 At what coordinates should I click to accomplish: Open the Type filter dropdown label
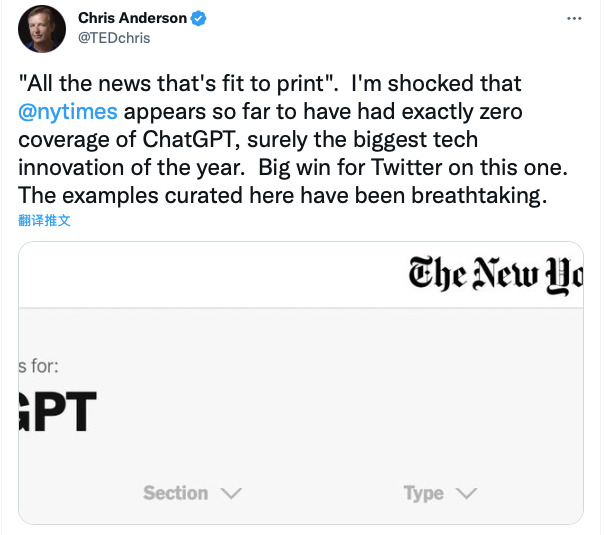(x=423, y=493)
